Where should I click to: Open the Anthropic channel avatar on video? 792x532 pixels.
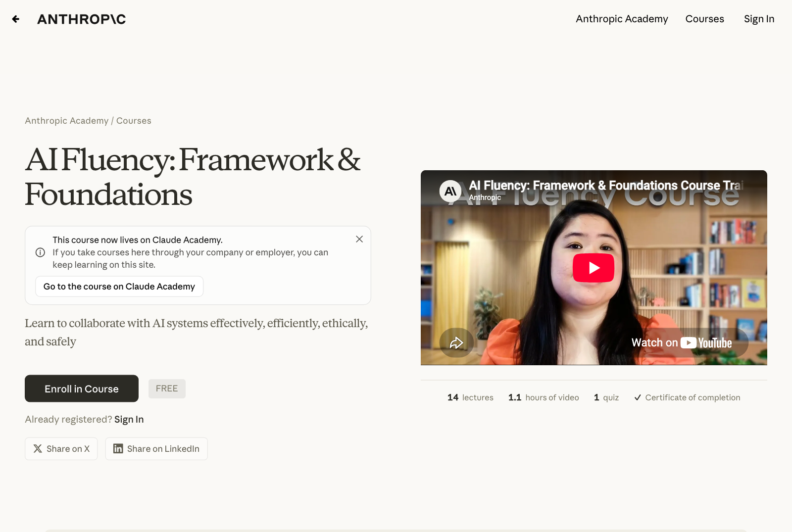pos(450,191)
